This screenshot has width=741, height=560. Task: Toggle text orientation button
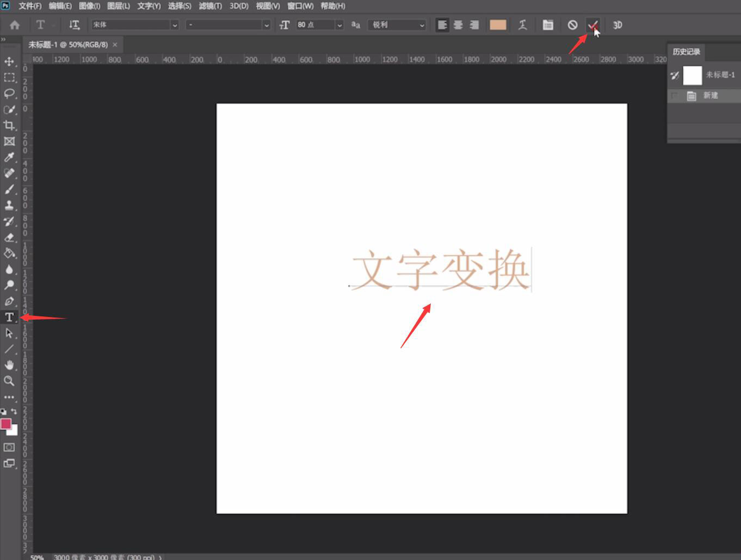pos(75,25)
